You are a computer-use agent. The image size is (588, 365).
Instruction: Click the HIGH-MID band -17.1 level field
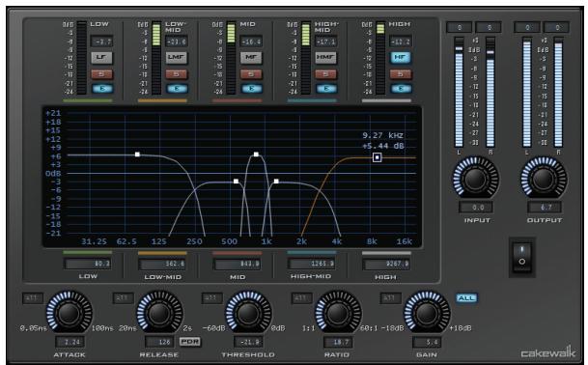click(x=326, y=42)
